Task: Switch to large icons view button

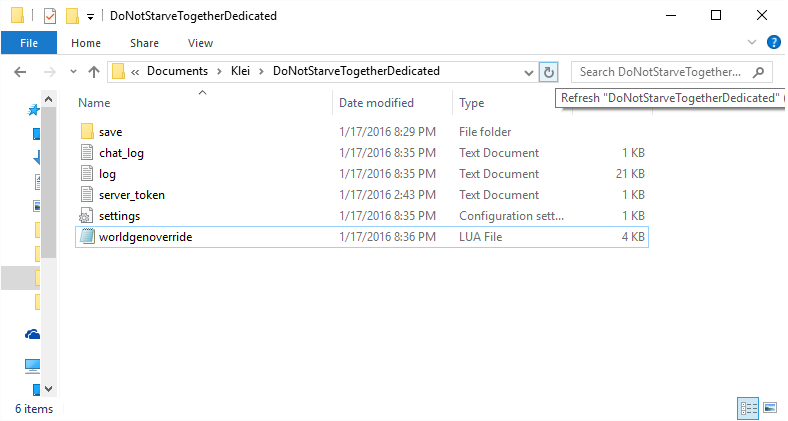Action: (769, 408)
